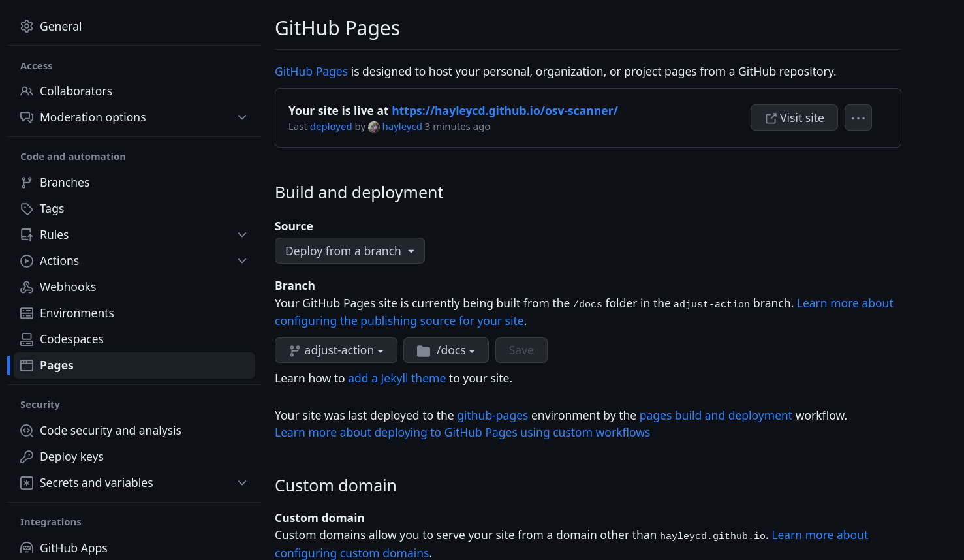Open the live site URL link
Viewport: 964px width, 560px height.
505,110
